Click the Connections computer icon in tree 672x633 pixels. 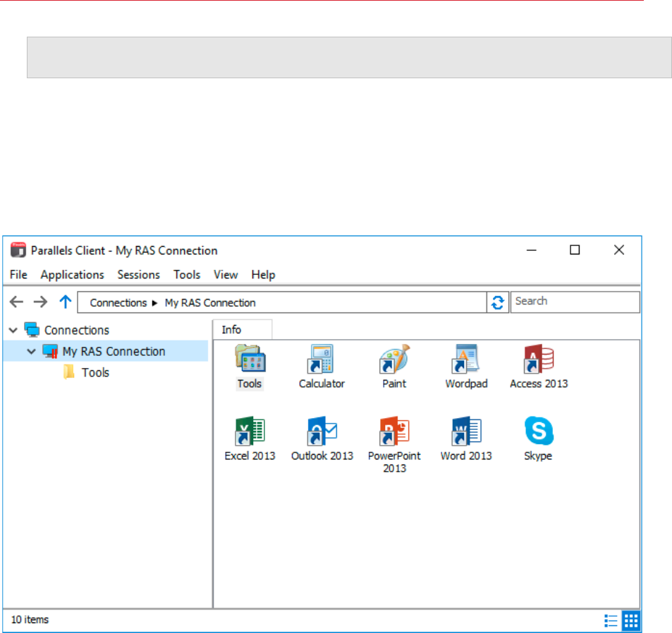pos(32,330)
